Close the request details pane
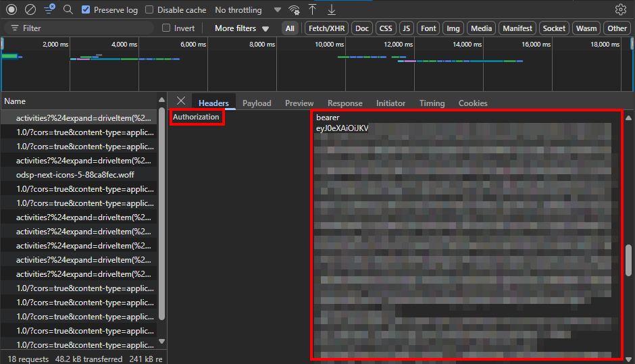The width and height of the screenshot is (635, 364). coord(181,101)
